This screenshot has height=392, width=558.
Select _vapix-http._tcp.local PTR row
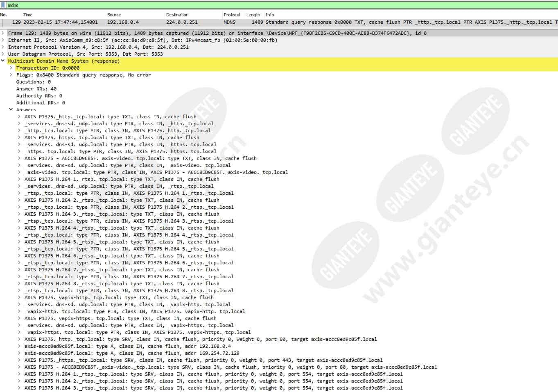(135, 311)
